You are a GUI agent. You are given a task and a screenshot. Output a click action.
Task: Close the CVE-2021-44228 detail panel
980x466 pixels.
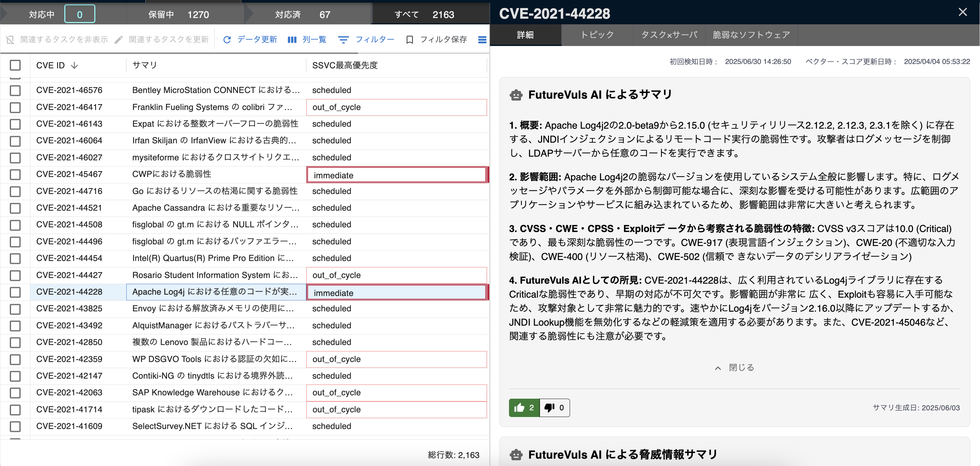tap(963, 12)
